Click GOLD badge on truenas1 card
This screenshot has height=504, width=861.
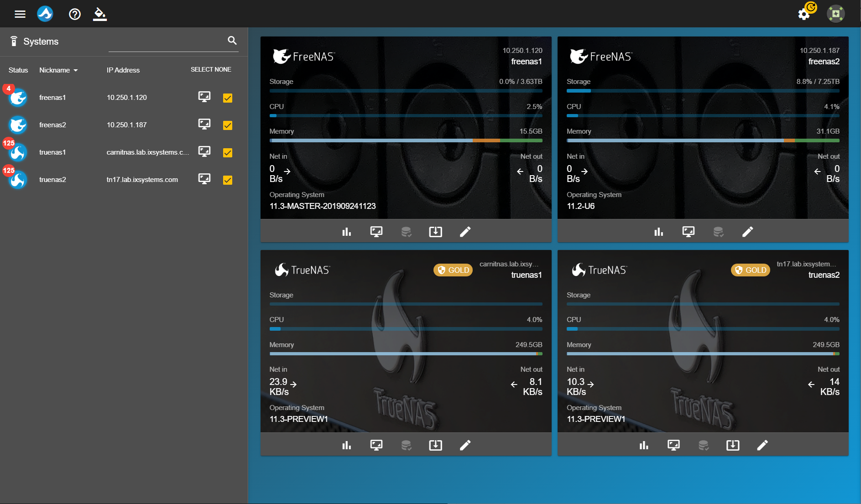point(453,270)
